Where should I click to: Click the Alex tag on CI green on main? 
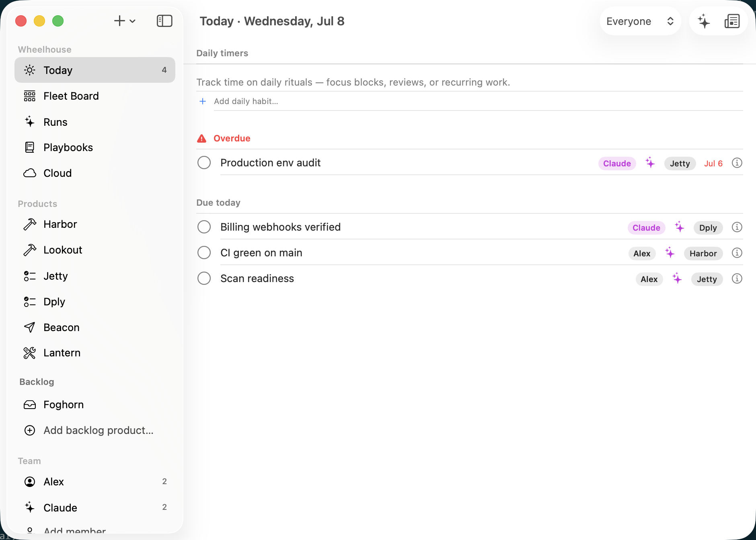[x=642, y=254]
